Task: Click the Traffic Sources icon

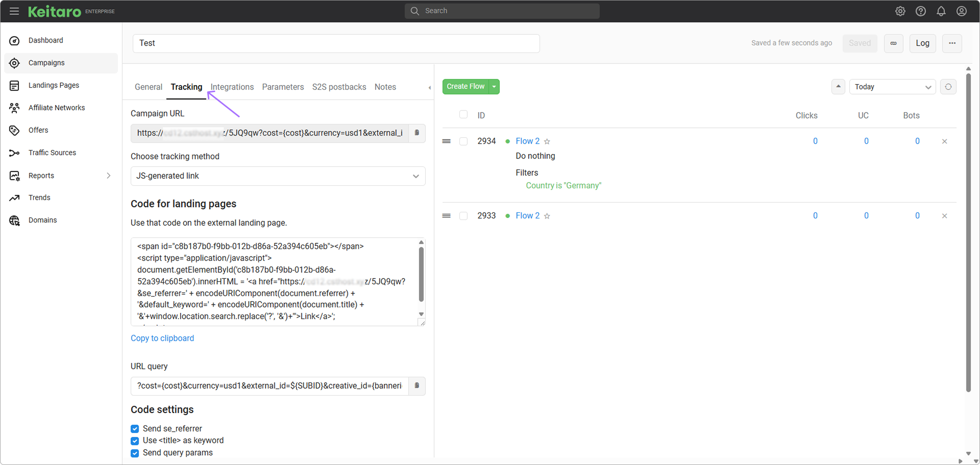Action: [x=14, y=153]
